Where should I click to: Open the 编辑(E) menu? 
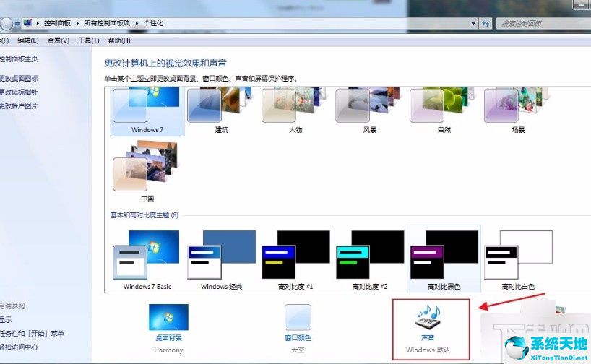click(28, 40)
